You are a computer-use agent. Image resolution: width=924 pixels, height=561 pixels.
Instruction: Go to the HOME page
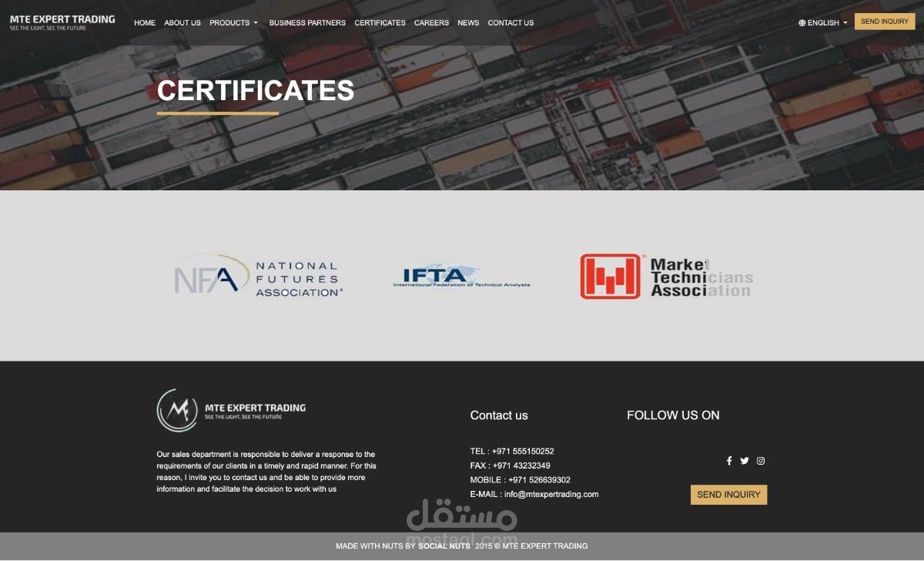pyautogui.click(x=145, y=22)
